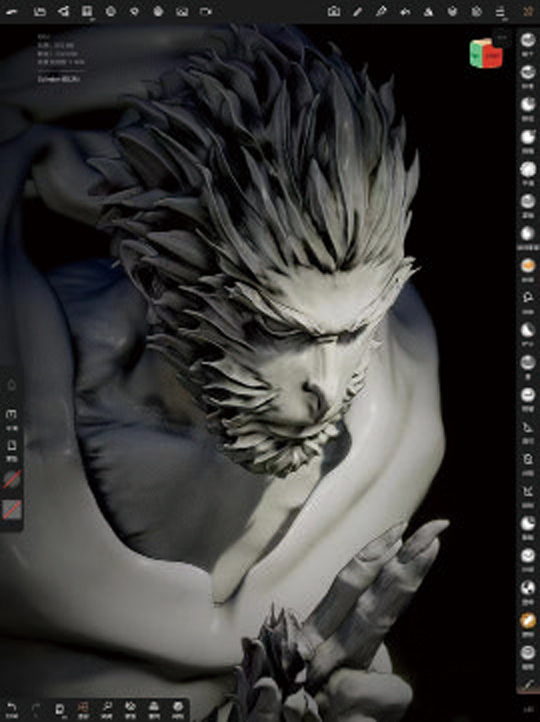Expand the hamburger menu icon in top bar
This screenshot has height=722, width=540.
pyautogui.click(x=500, y=12)
